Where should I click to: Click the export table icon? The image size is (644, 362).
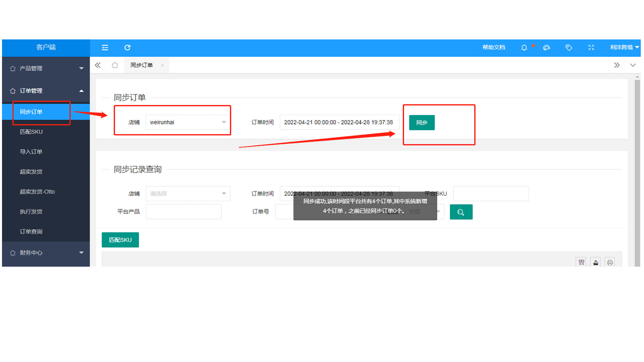(596, 262)
